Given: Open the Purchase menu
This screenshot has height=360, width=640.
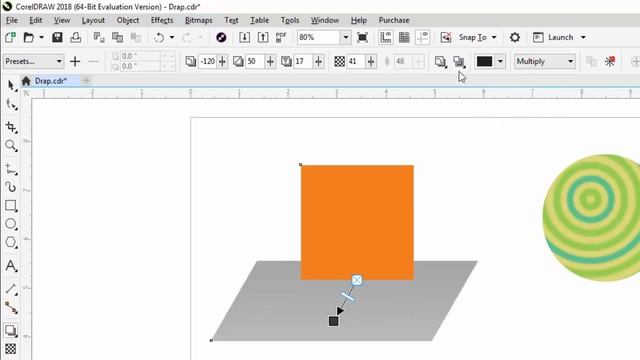Looking at the screenshot, I should (x=393, y=20).
